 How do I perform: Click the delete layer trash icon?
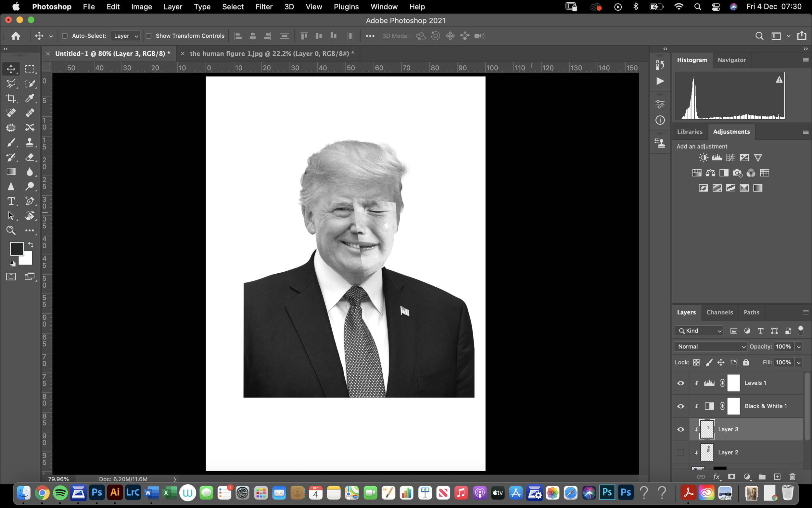793,477
